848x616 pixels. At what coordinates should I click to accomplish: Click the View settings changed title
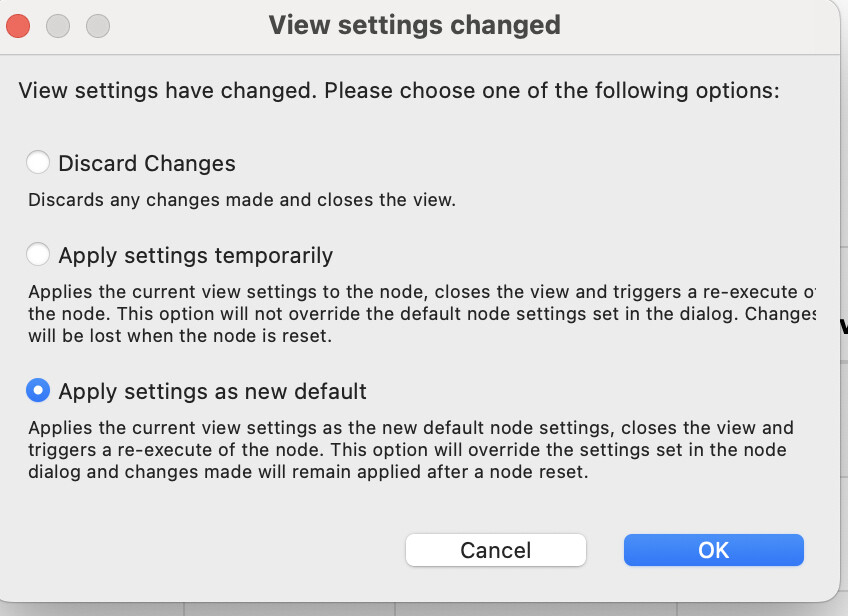point(414,25)
